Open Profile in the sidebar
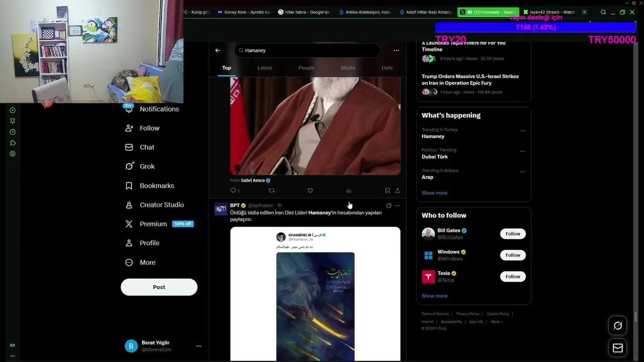The height and width of the screenshot is (362, 644). (129, 243)
